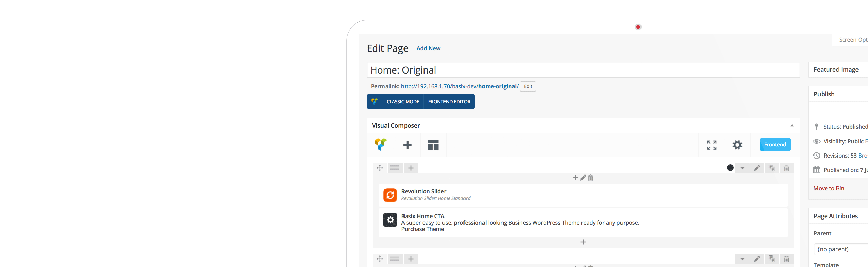The image size is (868, 267).
Task: Clone the first row
Action: click(x=772, y=168)
